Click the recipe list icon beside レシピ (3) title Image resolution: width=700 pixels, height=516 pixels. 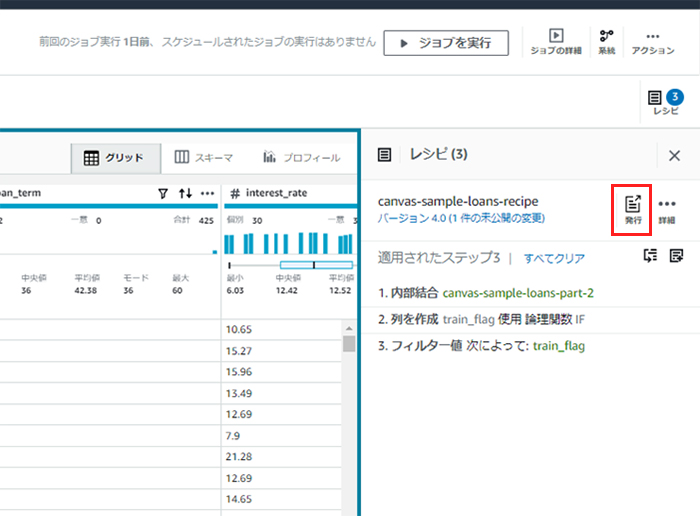(384, 155)
